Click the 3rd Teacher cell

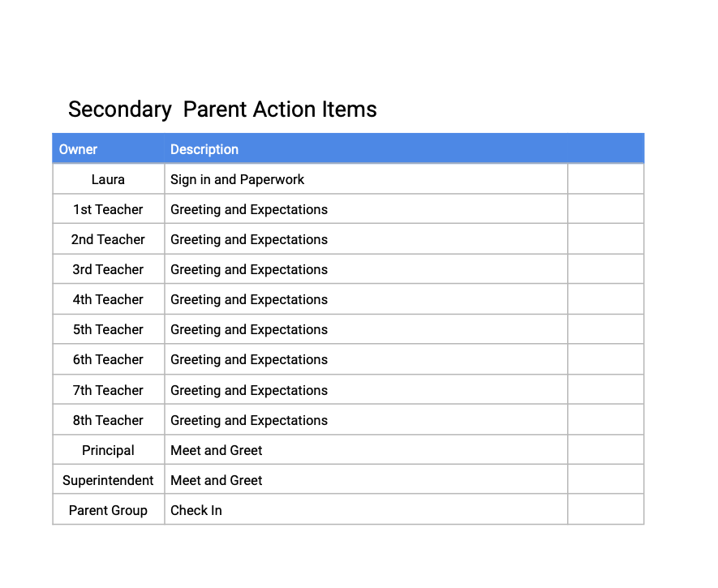pos(108,269)
